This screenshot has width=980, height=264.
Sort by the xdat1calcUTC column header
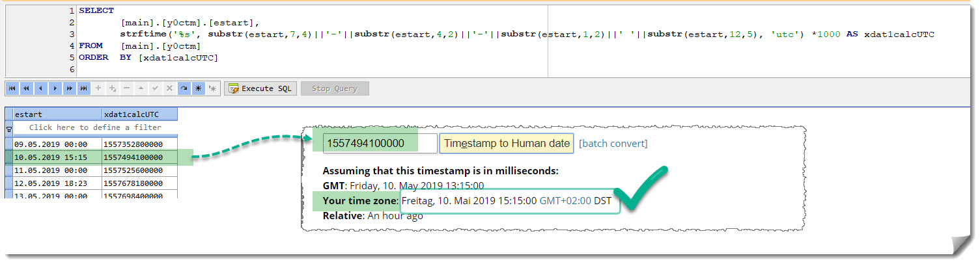[x=139, y=114]
